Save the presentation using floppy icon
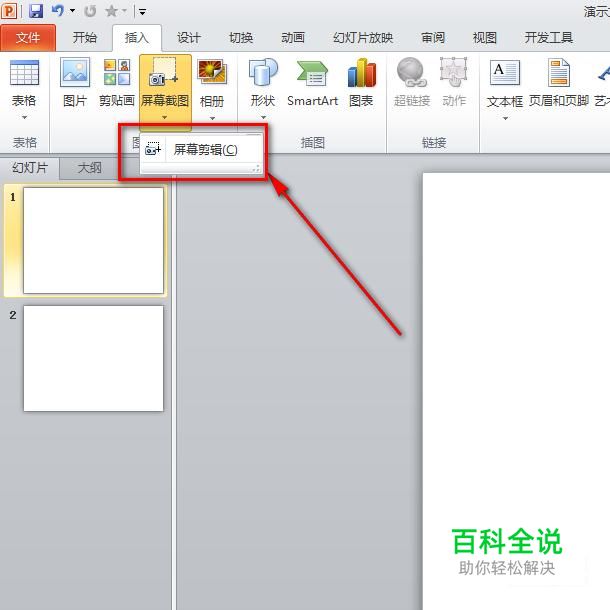The width and height of the screenshot is (610, 610). click(36, 11)
